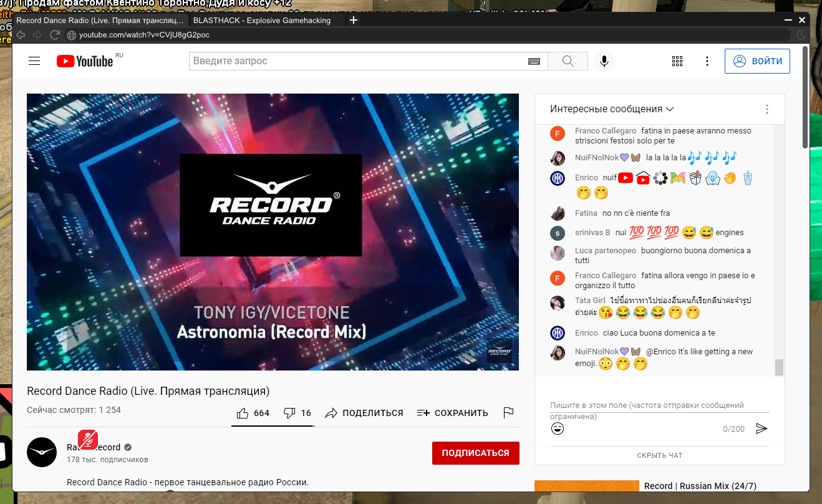
Task: Open the YouTube hamburger guide menu
Action: (x=34, y=61)
